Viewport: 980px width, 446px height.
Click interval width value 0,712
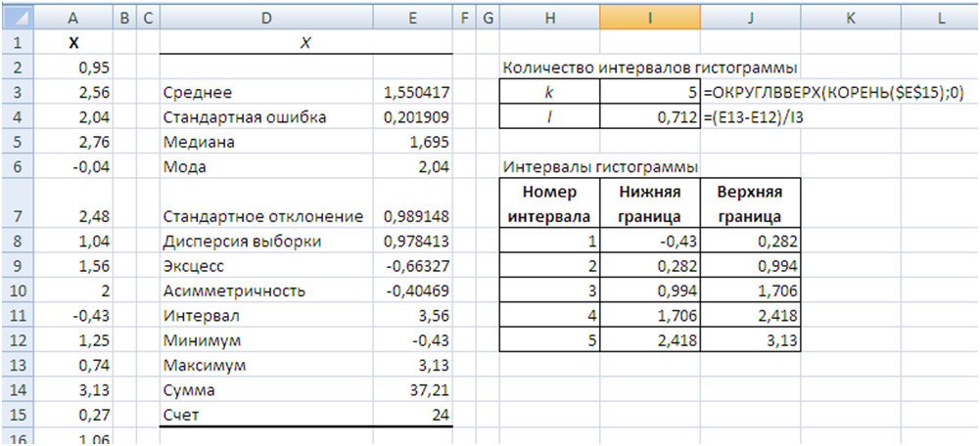(x=650, y=117)
